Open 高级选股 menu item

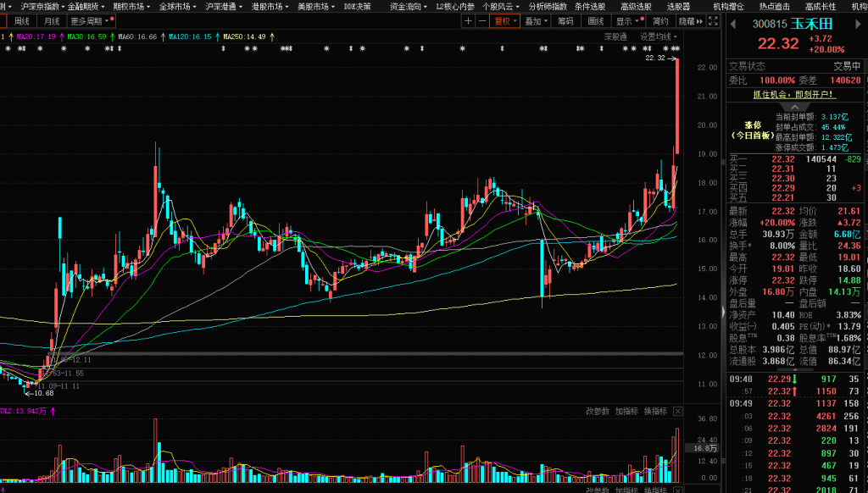tap(636, 7)
